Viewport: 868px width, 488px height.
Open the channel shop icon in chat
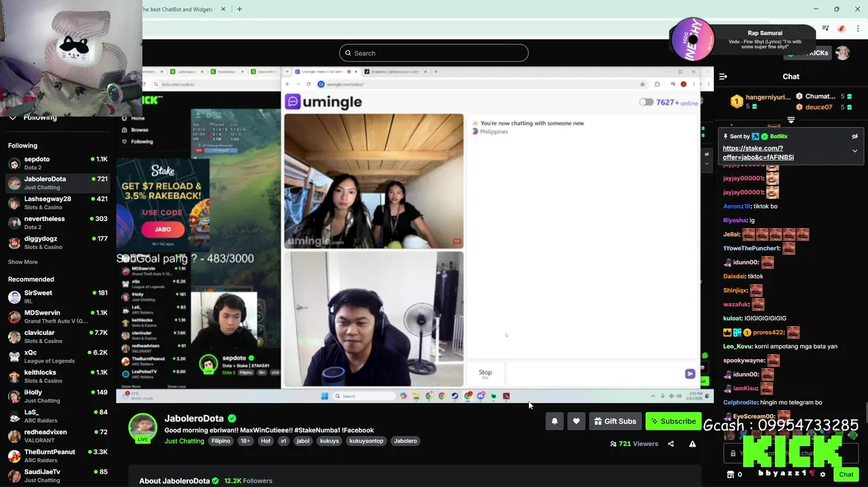coord(730,474)
